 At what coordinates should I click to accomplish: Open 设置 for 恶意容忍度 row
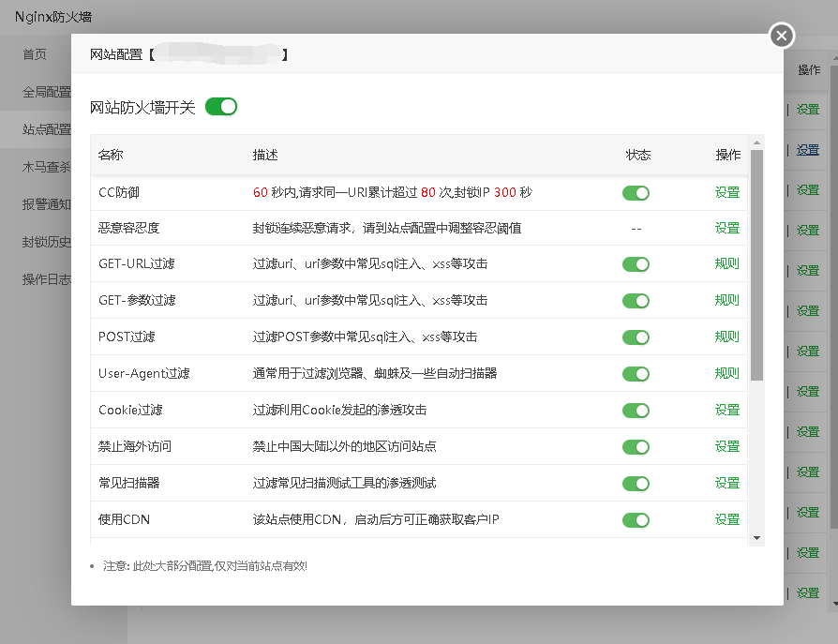(x=727, y=228)
